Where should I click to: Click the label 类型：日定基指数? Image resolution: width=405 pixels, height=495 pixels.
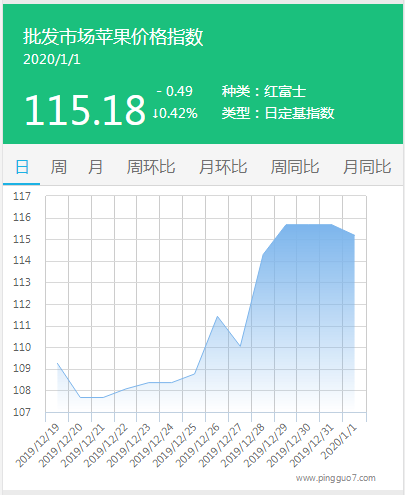(278, 113)
